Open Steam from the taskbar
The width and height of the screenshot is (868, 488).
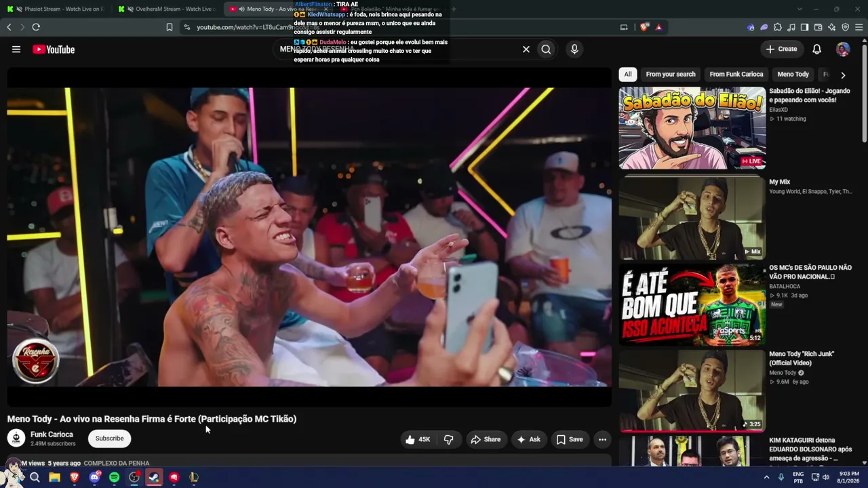154,477
